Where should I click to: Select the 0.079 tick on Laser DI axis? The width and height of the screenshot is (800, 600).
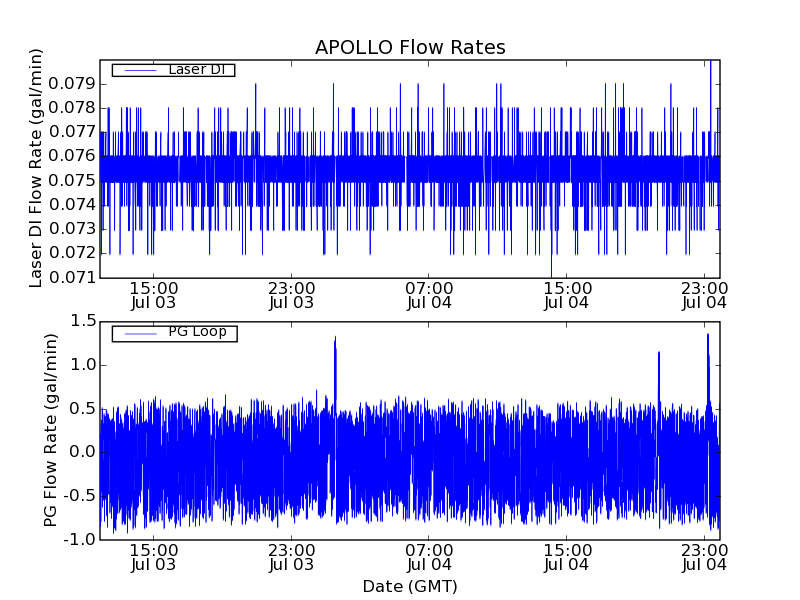coord(72,83)
